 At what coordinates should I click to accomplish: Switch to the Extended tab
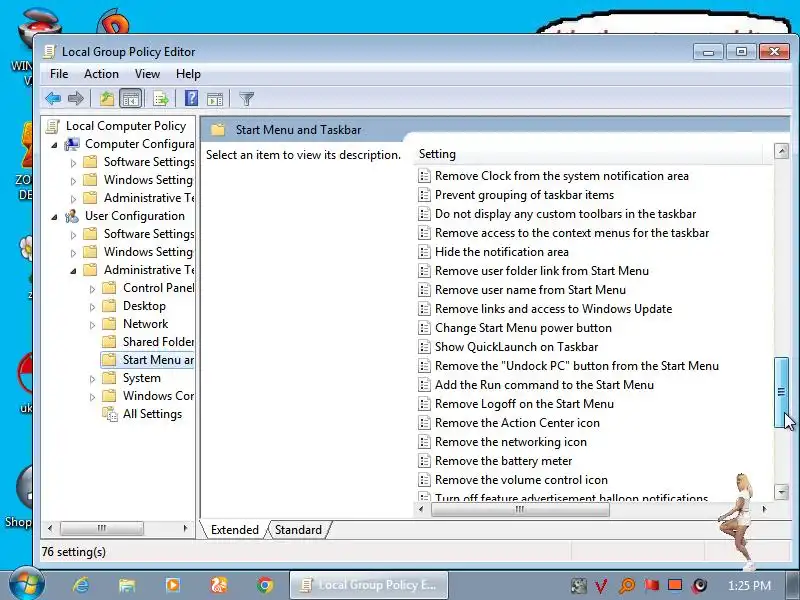click(234, 530)
